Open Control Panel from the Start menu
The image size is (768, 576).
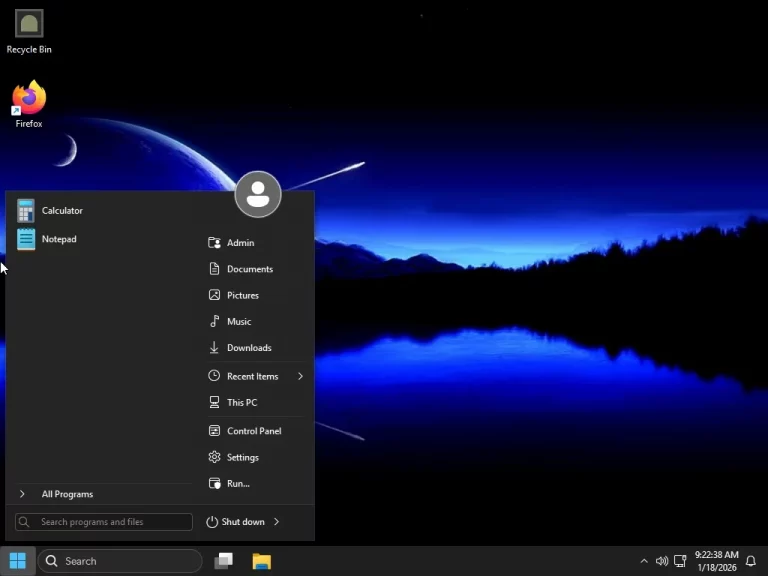[253, 431]
